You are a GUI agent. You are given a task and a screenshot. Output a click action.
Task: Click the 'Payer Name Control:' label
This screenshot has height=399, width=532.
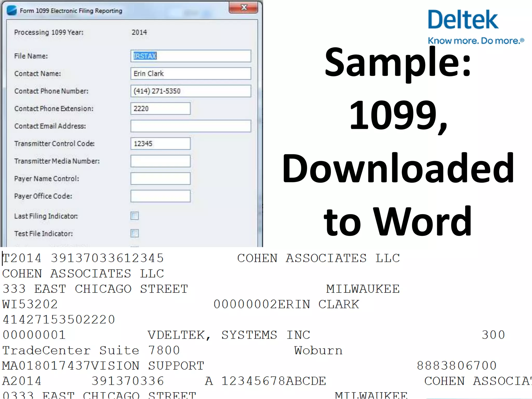[x=46, y=179]
